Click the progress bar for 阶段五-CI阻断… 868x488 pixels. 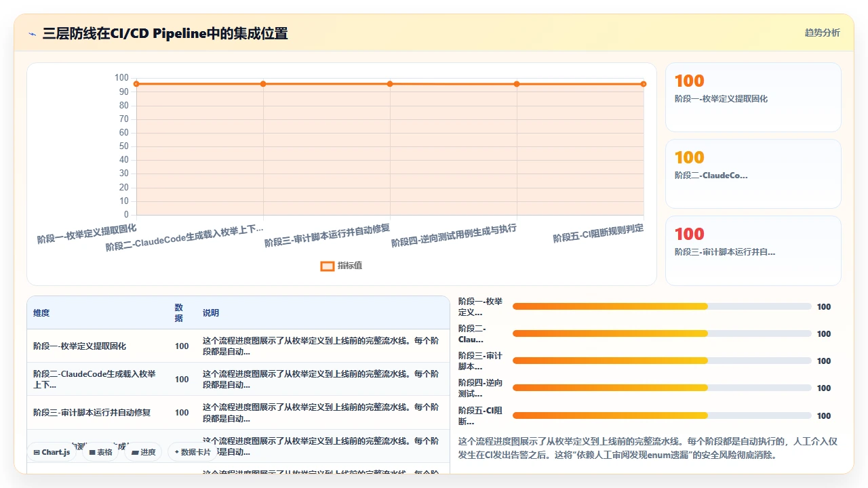662,415
